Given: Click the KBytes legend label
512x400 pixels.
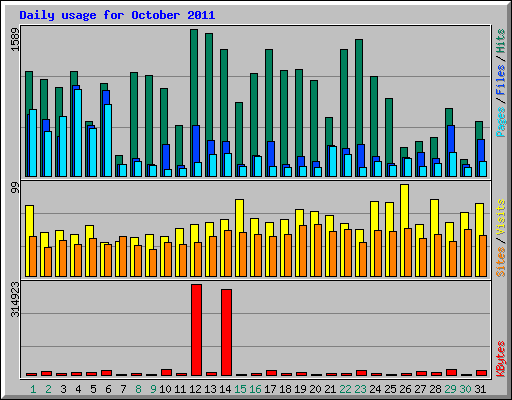Looking at the screenshot, I should click(x=501, y=359).
